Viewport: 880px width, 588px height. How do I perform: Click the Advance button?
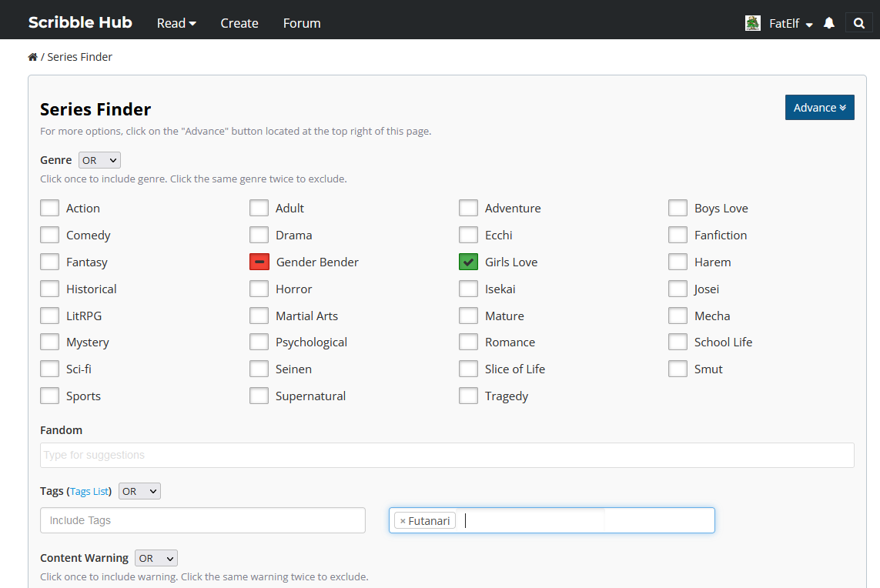[x=819, y=108]
